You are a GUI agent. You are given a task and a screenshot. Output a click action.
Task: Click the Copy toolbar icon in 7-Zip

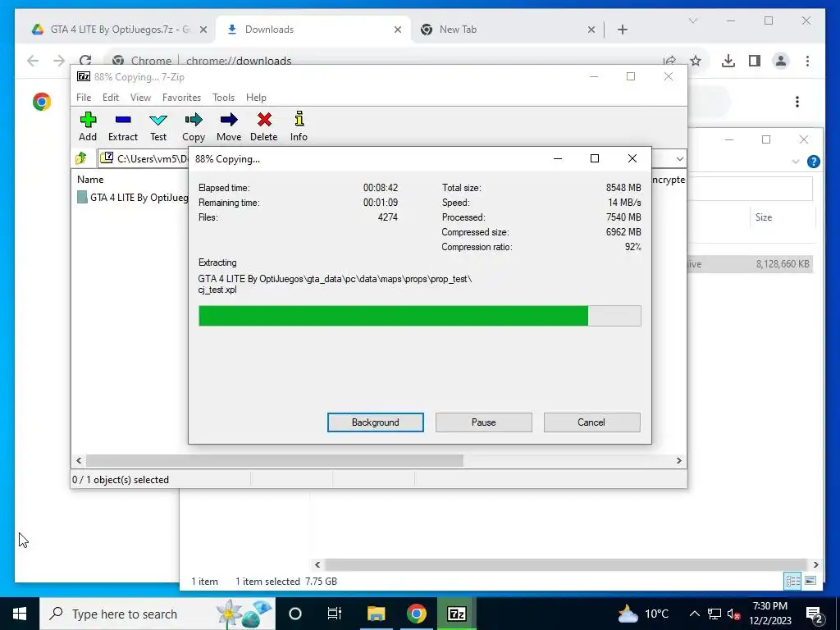click(194, 127)
